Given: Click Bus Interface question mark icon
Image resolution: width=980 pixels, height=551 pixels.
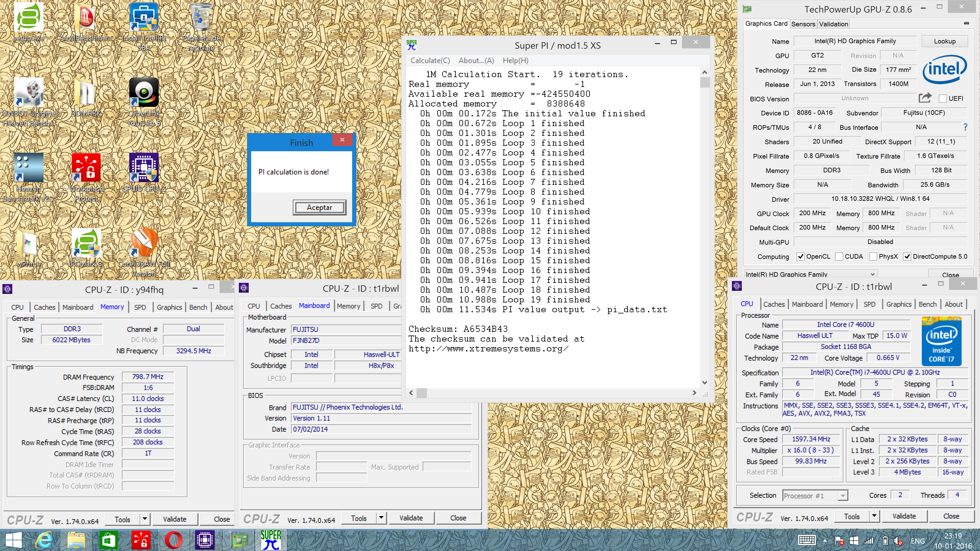Looking at the screenshot, I should click(x=965, y=127).
